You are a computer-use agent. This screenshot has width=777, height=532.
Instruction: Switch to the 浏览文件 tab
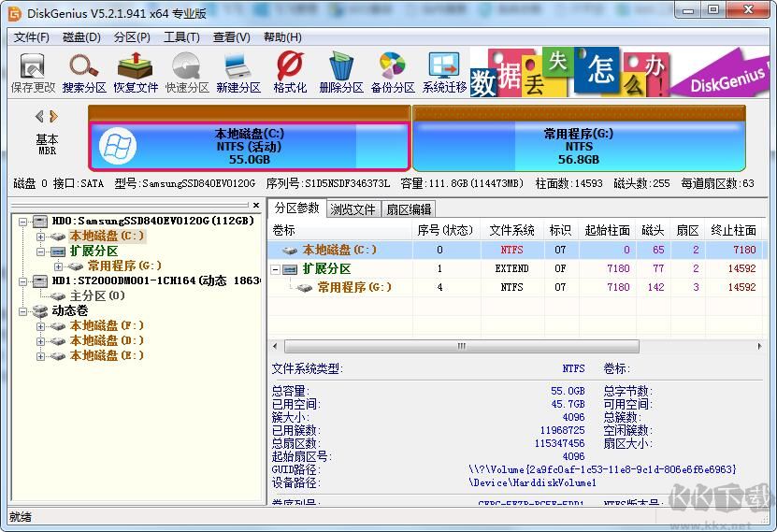tap(353, 209)
